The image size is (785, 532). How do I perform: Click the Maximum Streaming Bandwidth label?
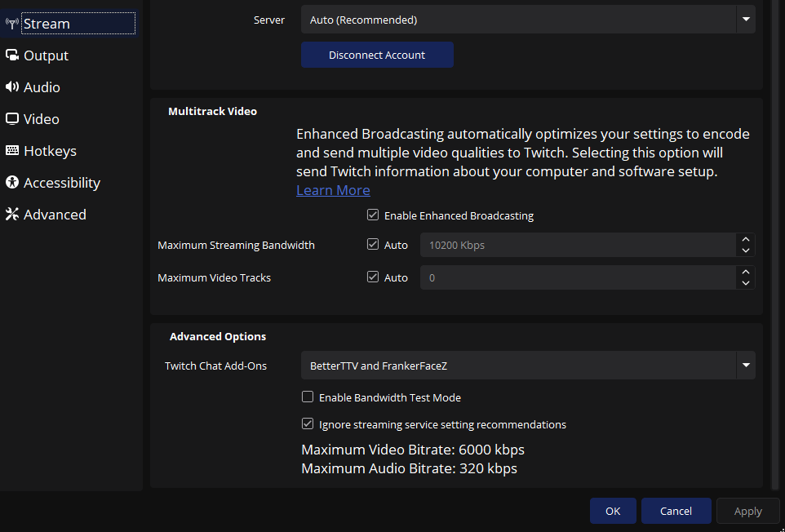coord(237,246)
